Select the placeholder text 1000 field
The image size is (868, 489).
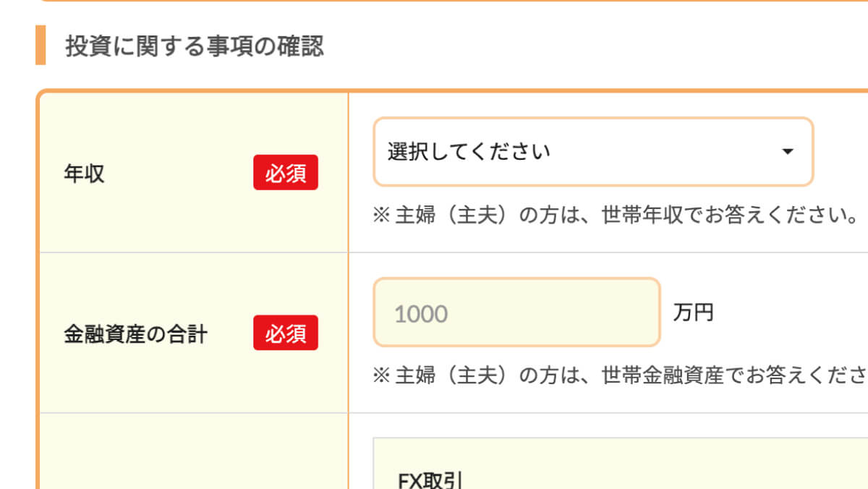pos(420,312)
